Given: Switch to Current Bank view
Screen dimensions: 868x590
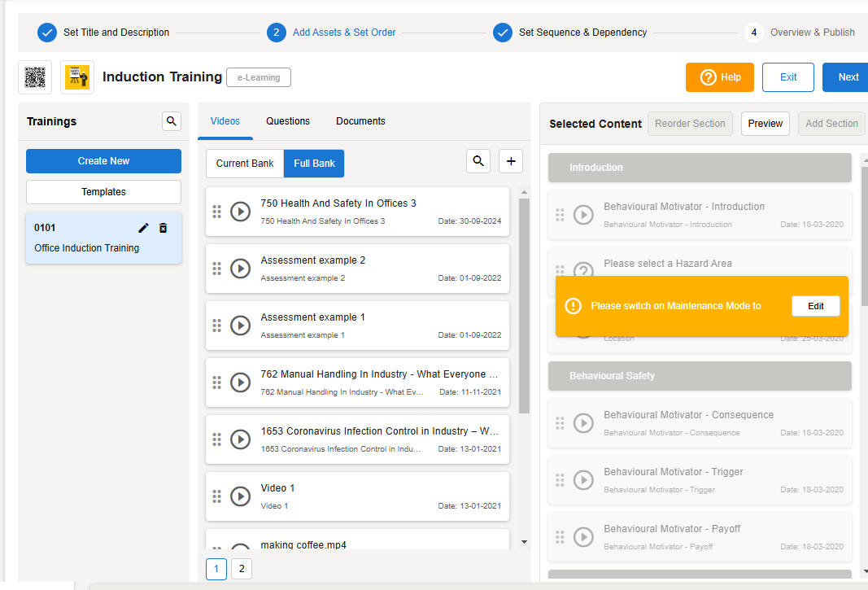Looking at the screenshot, I should [x=245, y=164].
